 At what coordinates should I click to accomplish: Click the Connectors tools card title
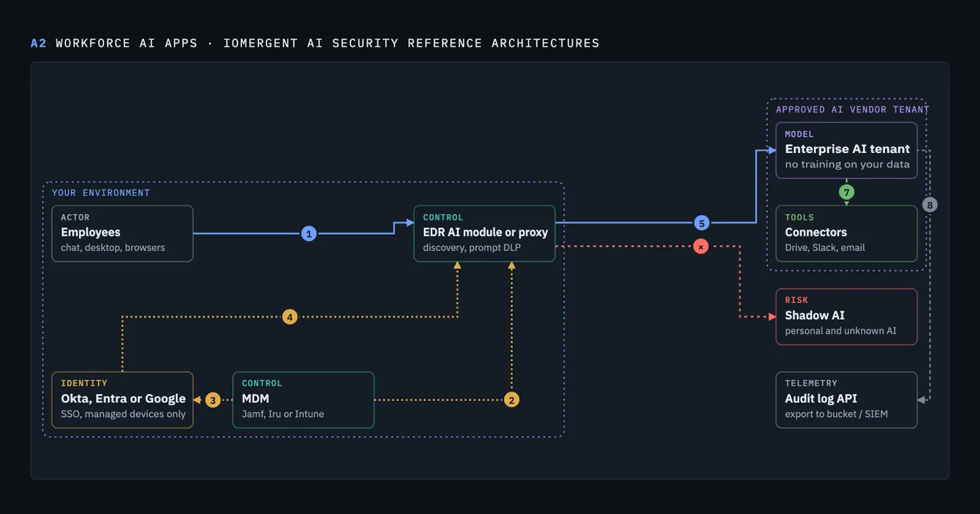[x=816, y=232]
